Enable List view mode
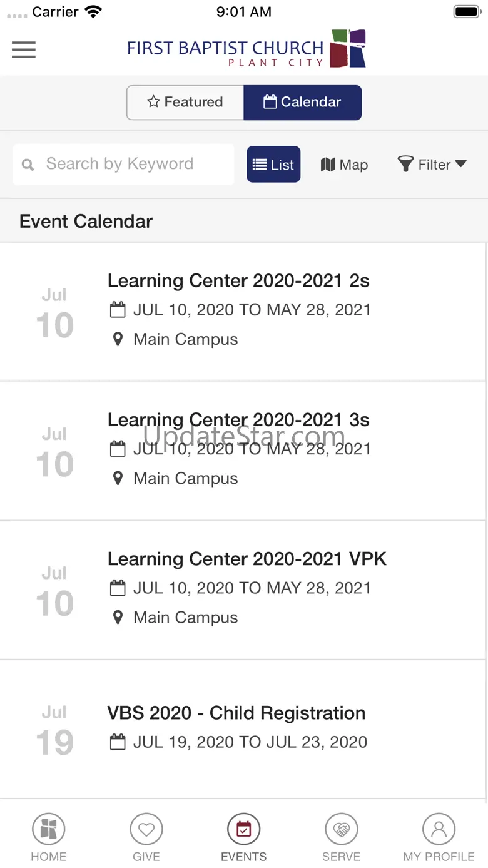The width and height of the screenshot is (488, 868). click(x=273, y=165)
